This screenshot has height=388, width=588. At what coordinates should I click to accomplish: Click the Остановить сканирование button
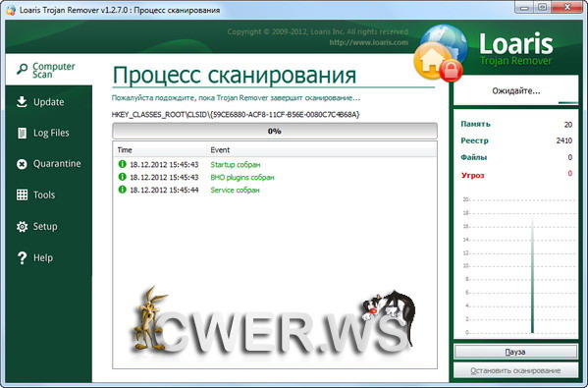tap(515, 370)
